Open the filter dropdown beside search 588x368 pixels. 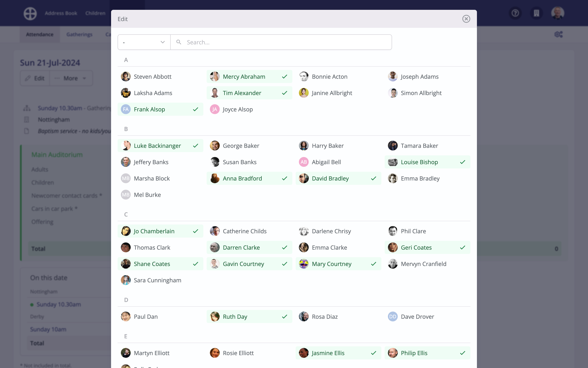pos(144,42)
